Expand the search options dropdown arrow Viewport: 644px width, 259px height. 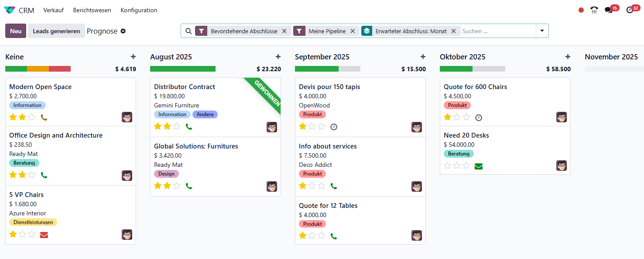(x=542, y=31)
